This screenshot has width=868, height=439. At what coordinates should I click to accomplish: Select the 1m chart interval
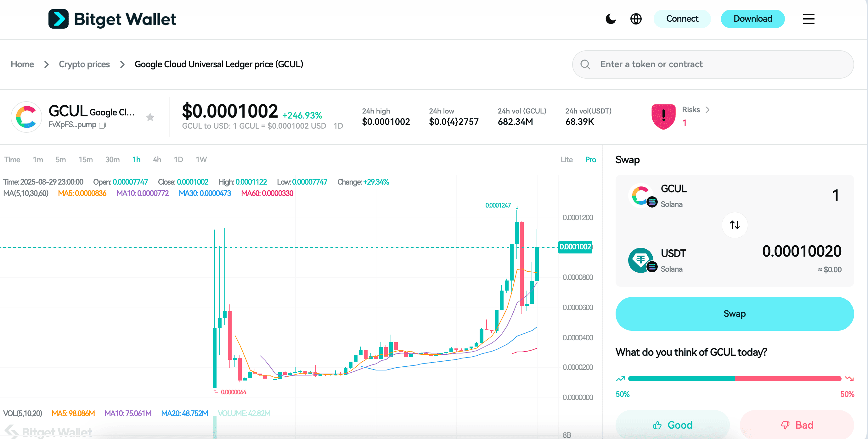pos(38,159)
